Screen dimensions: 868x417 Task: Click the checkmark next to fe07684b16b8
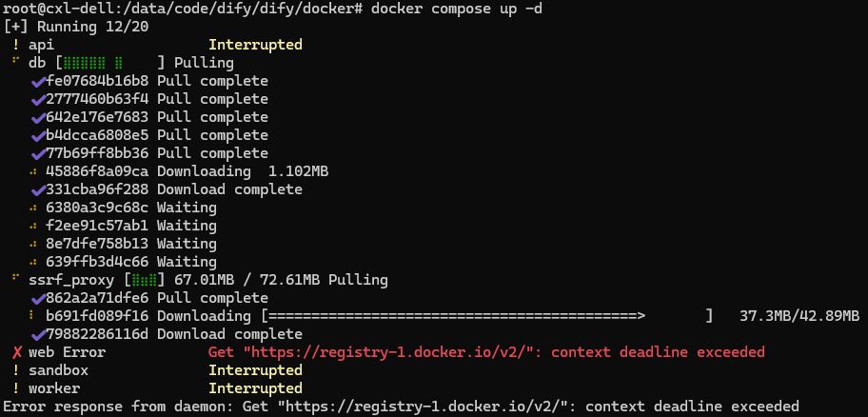(38, 82)
